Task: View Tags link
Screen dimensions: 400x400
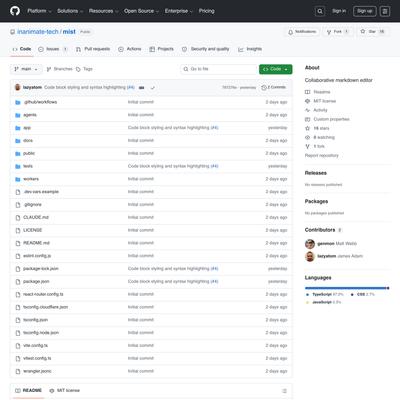Action: 84,69
